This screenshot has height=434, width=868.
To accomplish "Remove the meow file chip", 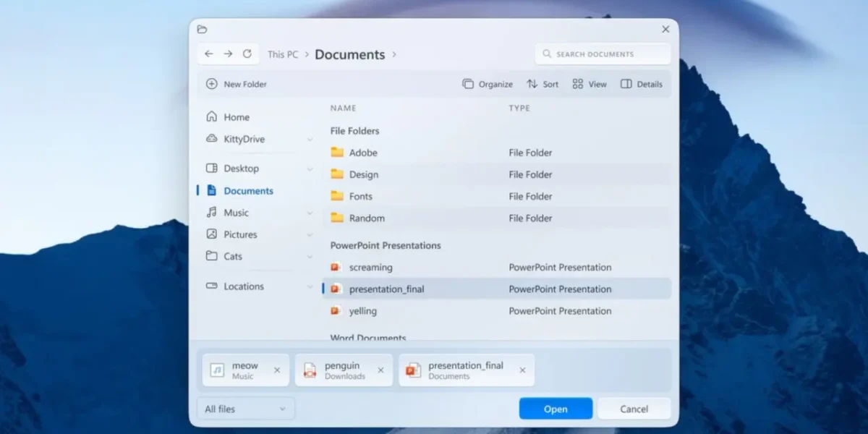I will coord(277,370).
